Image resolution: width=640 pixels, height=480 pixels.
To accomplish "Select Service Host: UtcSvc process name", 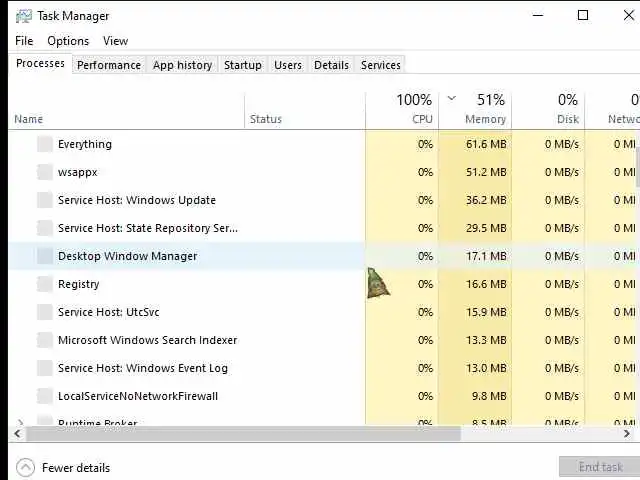I will (x=109, y=312).
